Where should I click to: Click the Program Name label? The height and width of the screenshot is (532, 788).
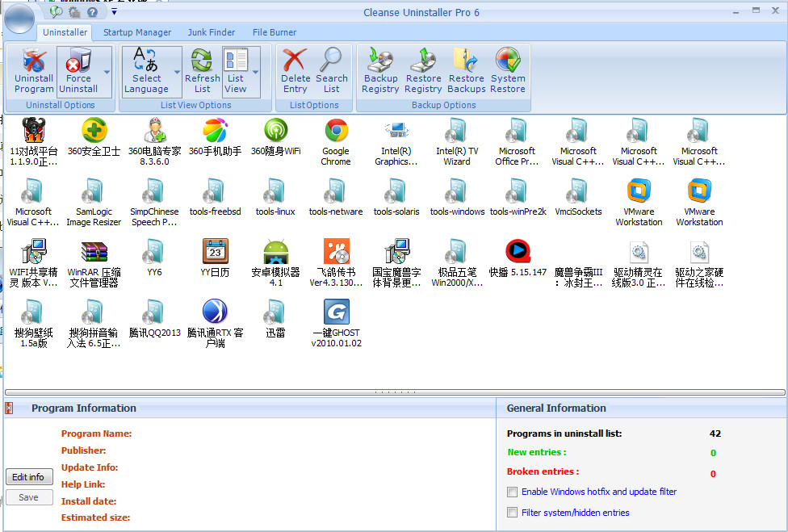tap(97, 434)
